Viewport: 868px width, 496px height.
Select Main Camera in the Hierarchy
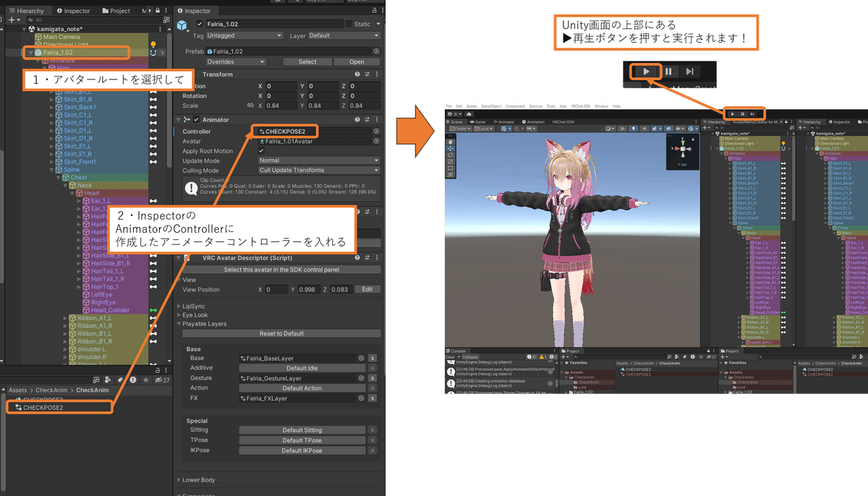(61, 36)
